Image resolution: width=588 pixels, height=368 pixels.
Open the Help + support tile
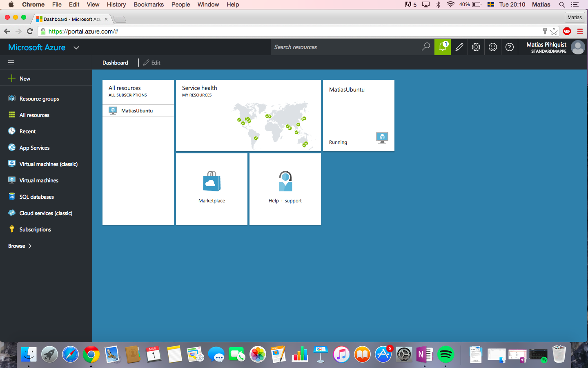coord(285,189)
